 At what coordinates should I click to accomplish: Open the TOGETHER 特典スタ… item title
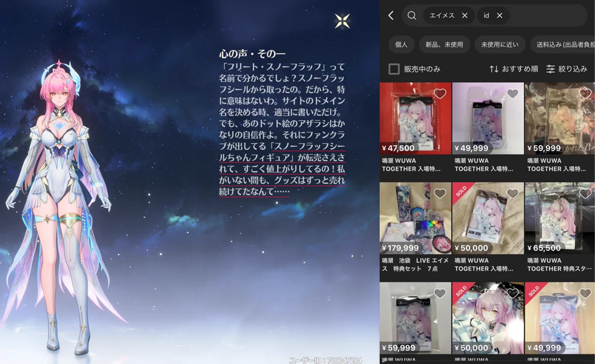coord(560,264)
